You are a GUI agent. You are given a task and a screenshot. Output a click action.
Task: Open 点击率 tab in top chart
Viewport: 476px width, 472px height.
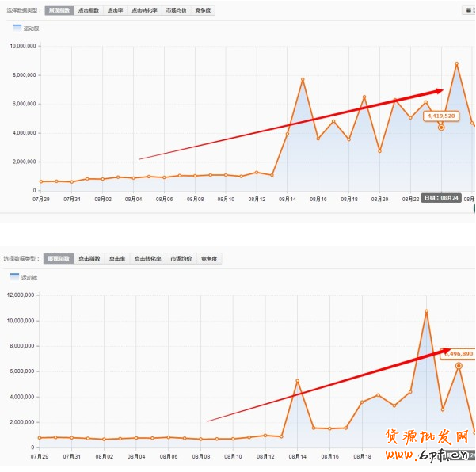pos(116,10)
